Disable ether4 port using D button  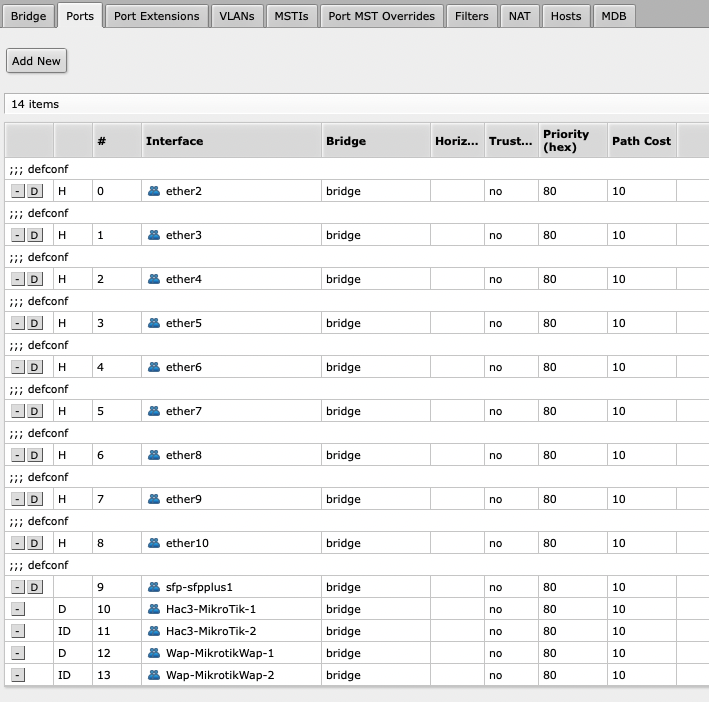(34, 279)
